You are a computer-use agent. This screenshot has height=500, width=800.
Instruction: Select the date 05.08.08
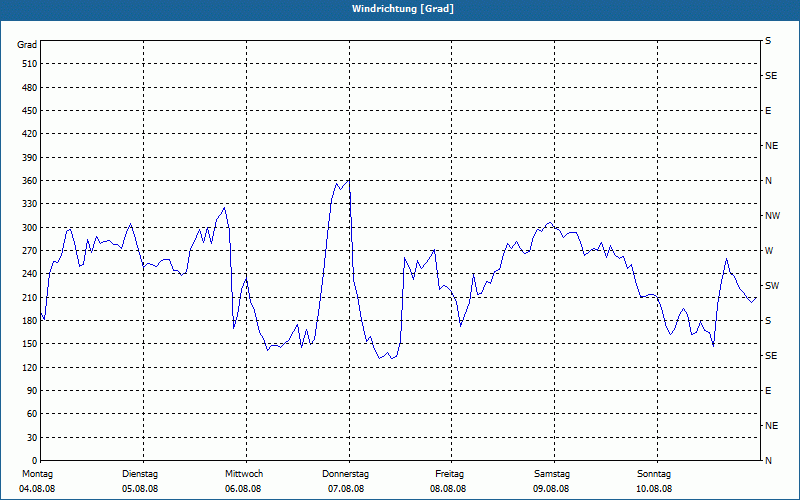[140, 489]
